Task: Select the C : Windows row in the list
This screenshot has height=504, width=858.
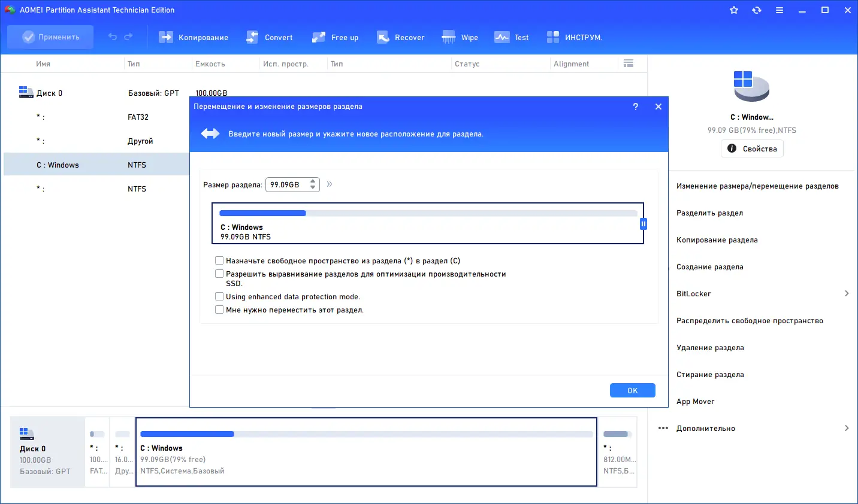Action: [x=96, y=165]
